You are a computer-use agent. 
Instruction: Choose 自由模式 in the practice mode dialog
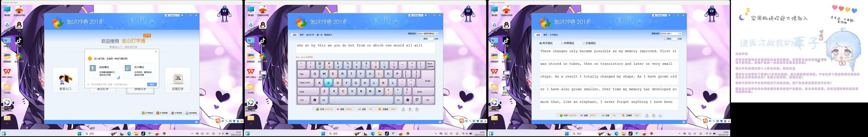105,71
